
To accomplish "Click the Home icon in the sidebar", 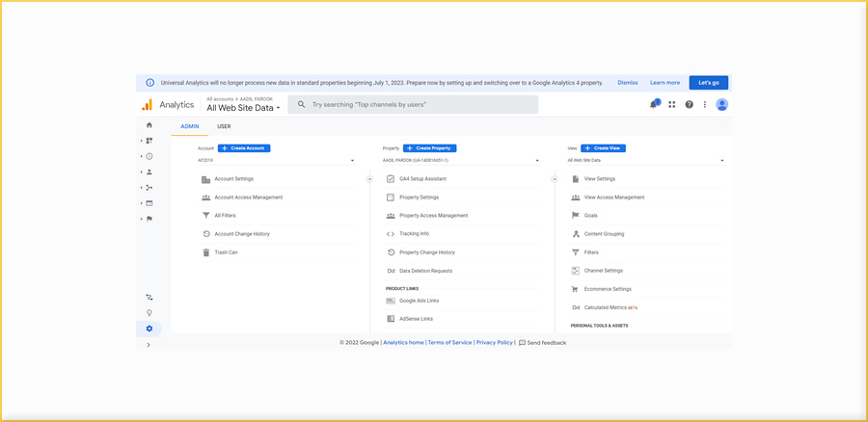I will click(x=149, y=125).
